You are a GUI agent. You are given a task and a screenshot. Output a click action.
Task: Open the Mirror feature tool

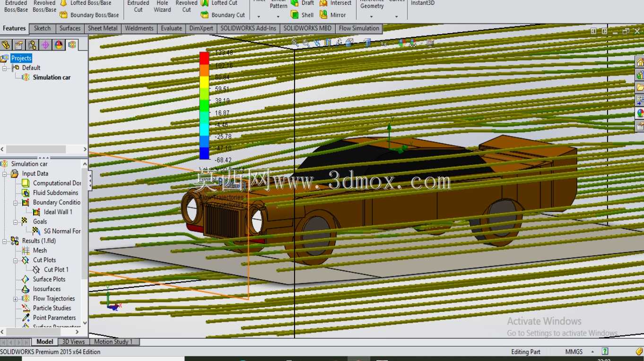pyautogui.click(x=333, y=15)
